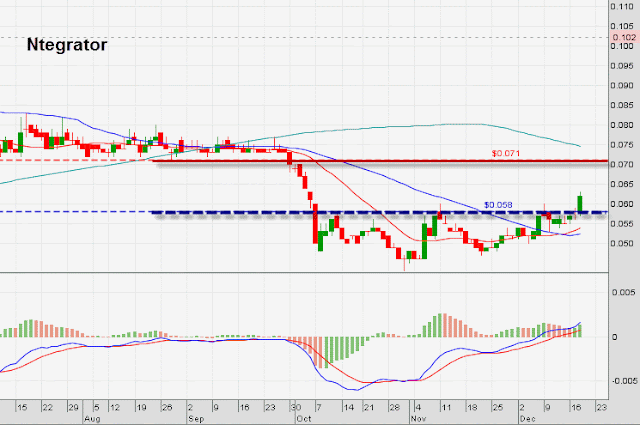Viewport: 640px width, 425px height.
Task: Click the thick red $0.071 resistance line
Action: point(380,161)
